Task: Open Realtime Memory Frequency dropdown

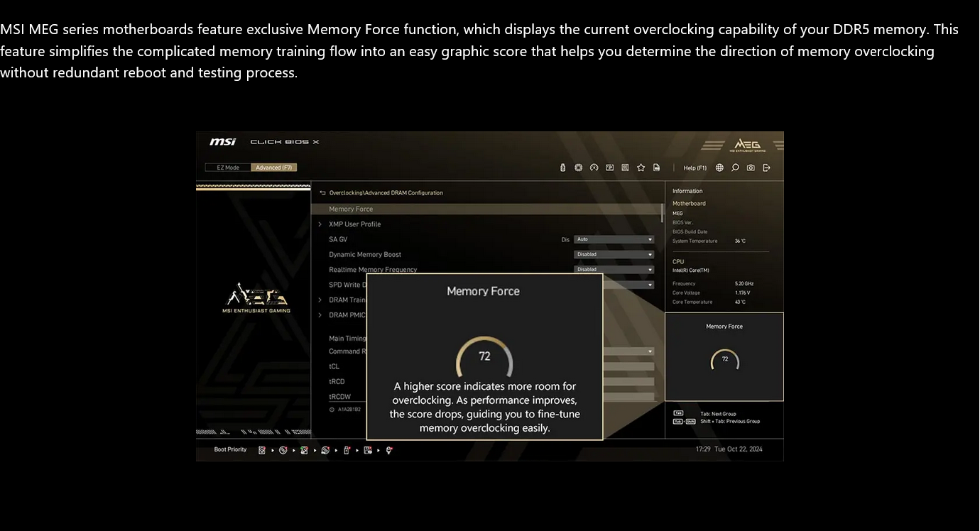Action: click(x=614, y=270)
